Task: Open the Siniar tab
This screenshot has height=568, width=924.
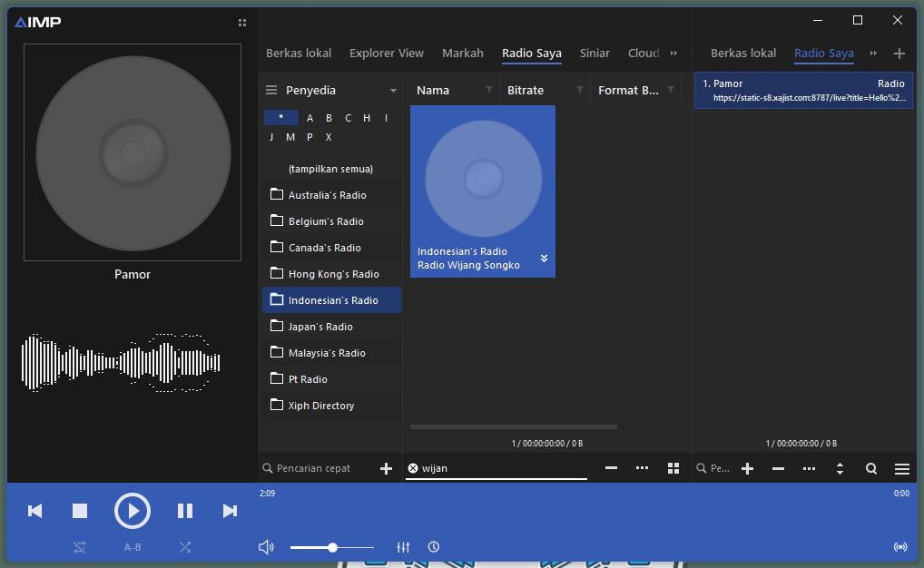Action: click(595, 53)
